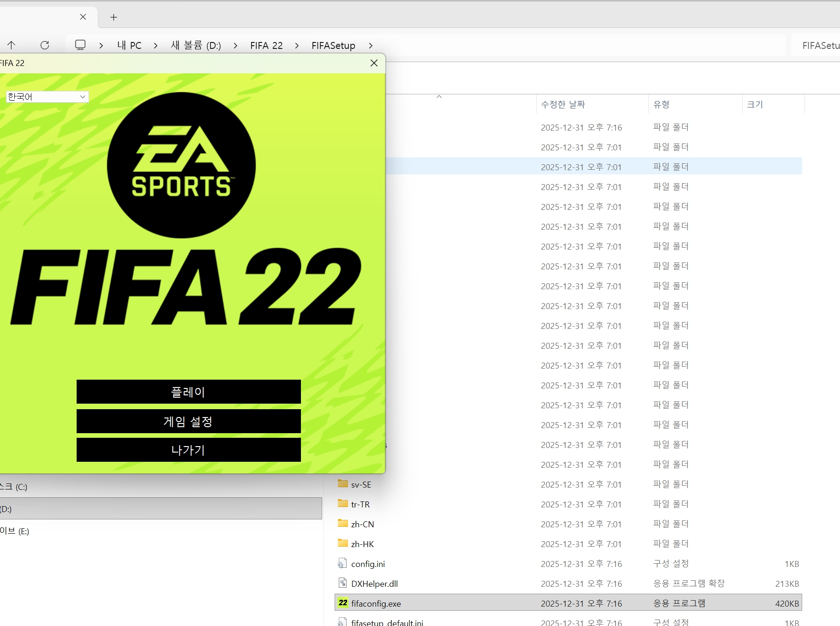This screenshot has width=840, height=626.
Task: Sort files by the 유형 column header
Action: 661,104
